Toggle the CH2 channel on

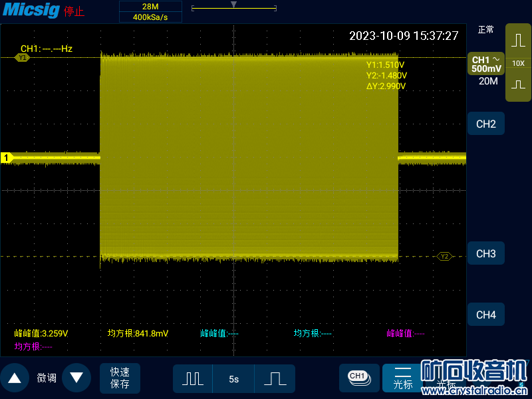[485, 124]
